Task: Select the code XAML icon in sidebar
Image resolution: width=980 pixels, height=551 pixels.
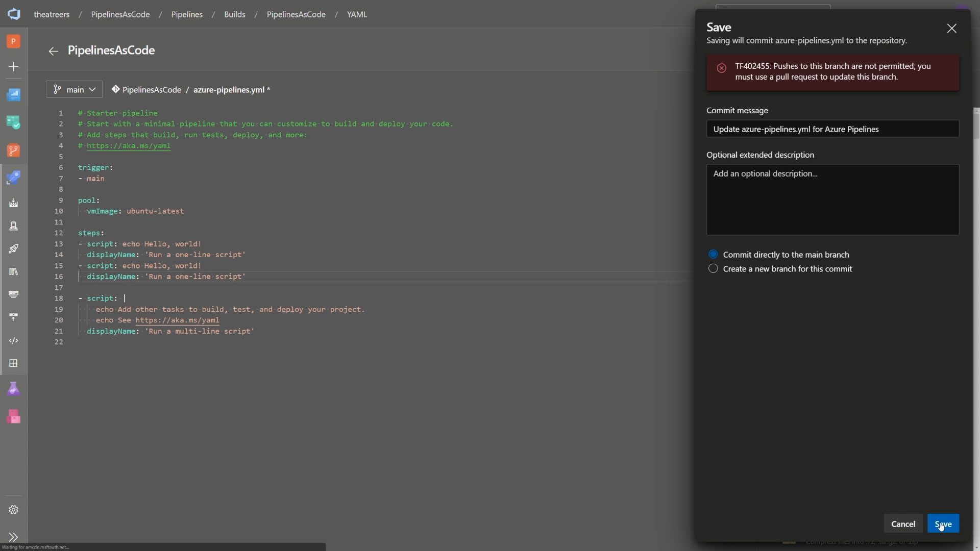Action: click(x=14, y=340)
